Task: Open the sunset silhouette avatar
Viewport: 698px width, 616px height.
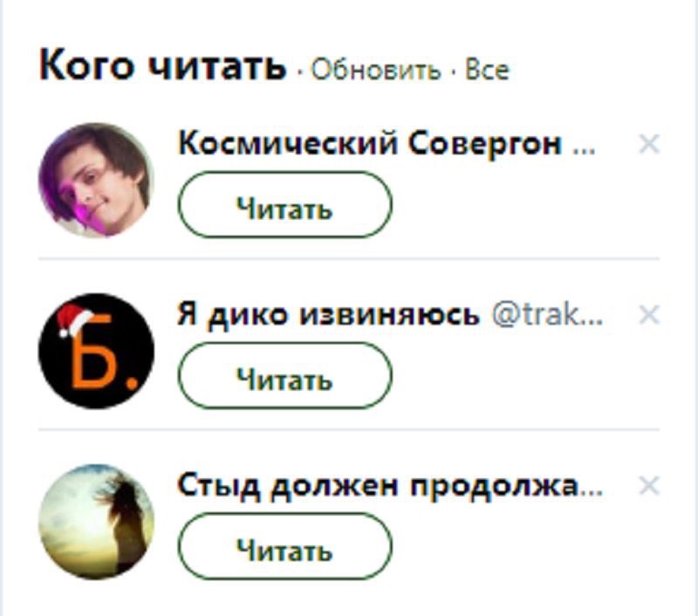Action: [x=97, y=522]
